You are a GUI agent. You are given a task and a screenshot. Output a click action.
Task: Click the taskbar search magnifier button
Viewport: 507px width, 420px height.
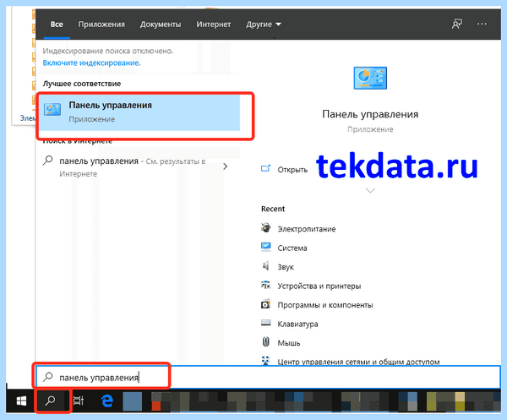[x=51, y=401]
